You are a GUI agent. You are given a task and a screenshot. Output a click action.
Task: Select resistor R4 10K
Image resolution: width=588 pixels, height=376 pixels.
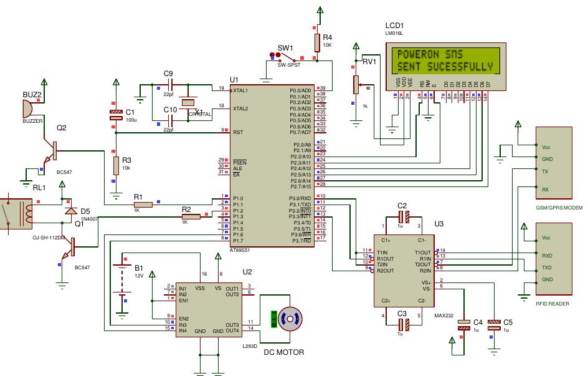coord(317,43)
